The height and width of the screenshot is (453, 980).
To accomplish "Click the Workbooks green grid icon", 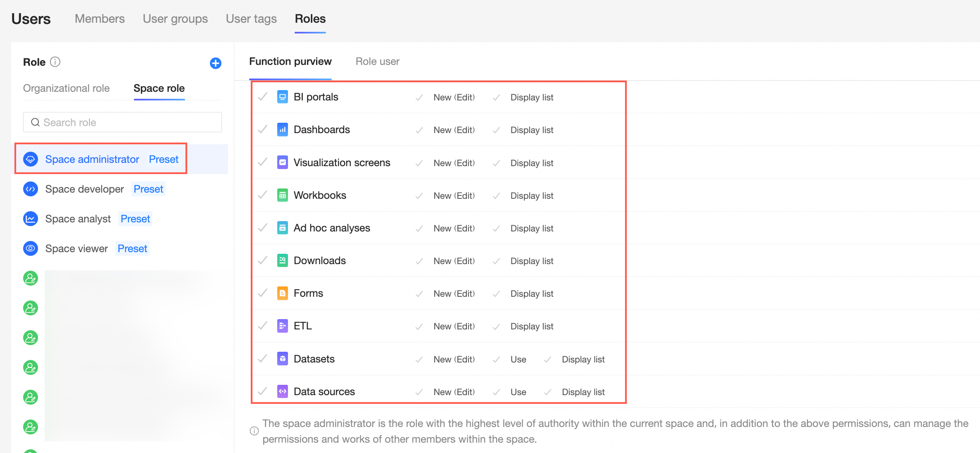I will pos(283,196).
